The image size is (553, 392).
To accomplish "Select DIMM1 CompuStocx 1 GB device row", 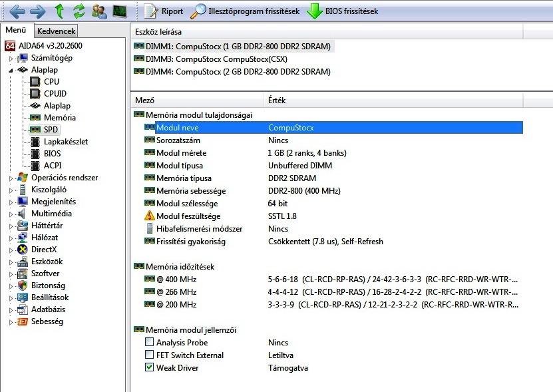I will tap(234, 46).
